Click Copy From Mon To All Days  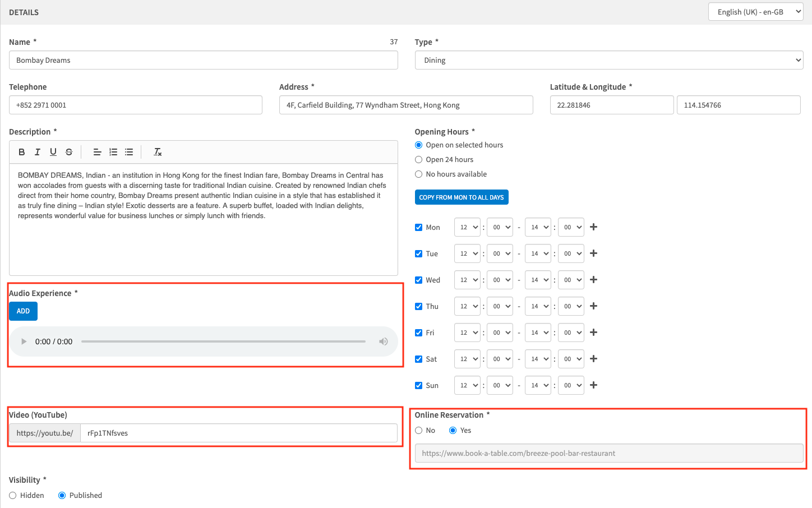[462, 197]
